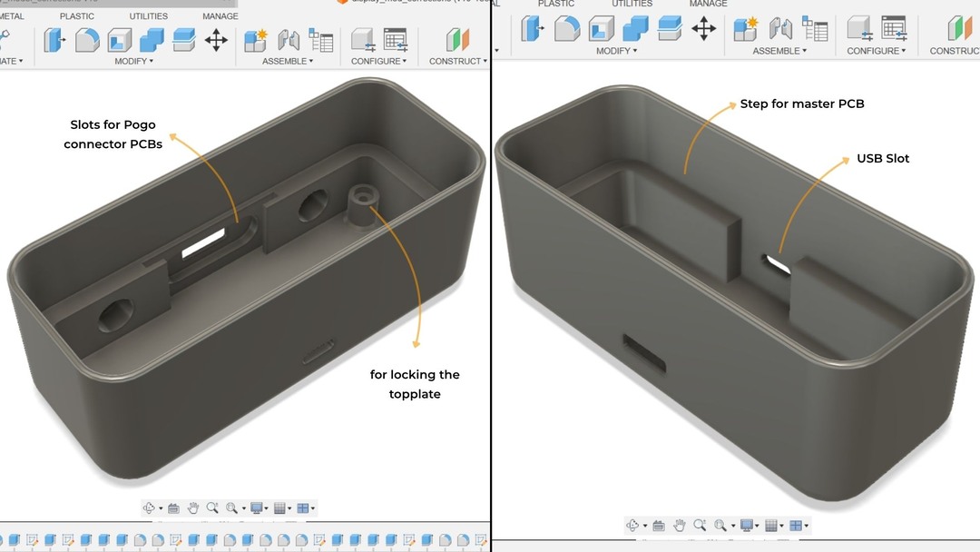The height and width of the screenshot is (552, 980).
Task: Open Display Settings menu in left window
Action: pyautogui.click(x=258, y=508)
